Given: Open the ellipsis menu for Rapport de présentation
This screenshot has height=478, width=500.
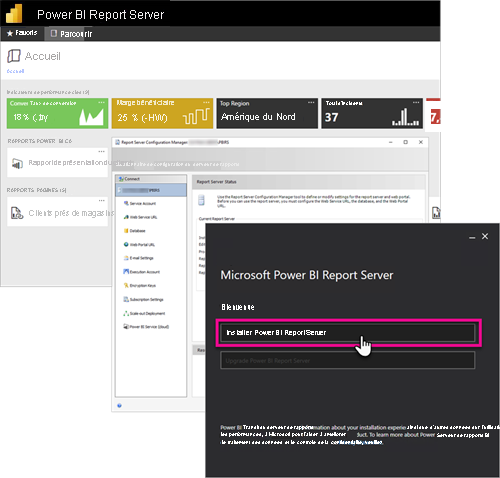Looking at the screenshot, I should click(x=102, y=152).
